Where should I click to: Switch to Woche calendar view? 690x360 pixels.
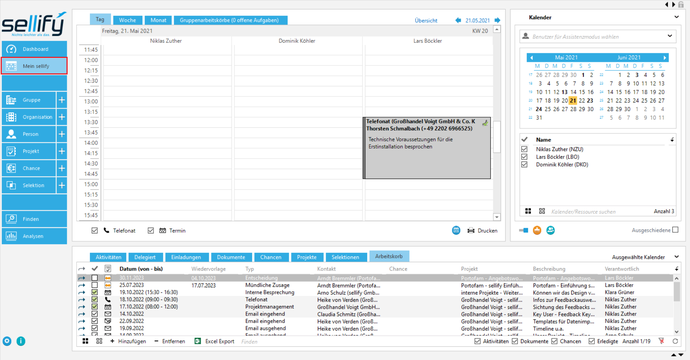click(128, 20)
